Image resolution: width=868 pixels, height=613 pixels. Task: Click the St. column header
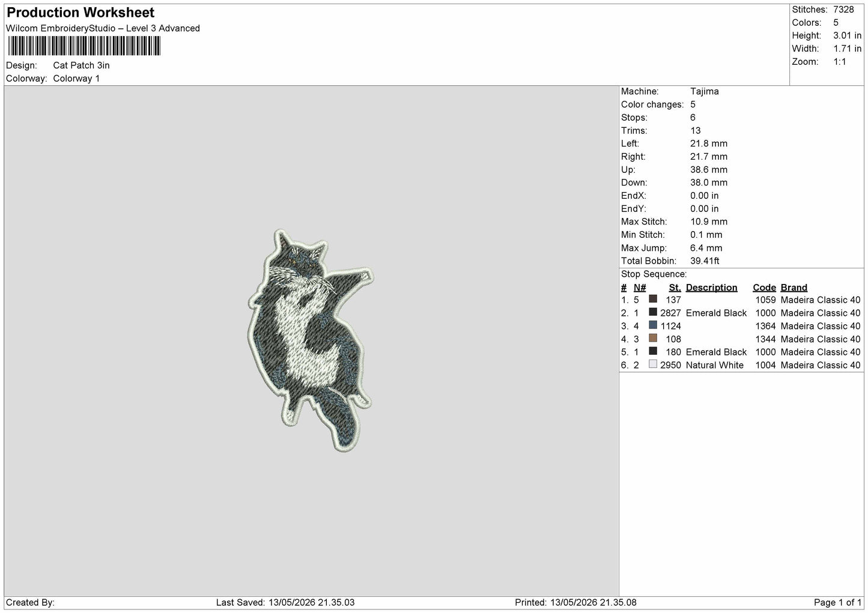click(x=675, y=288)
